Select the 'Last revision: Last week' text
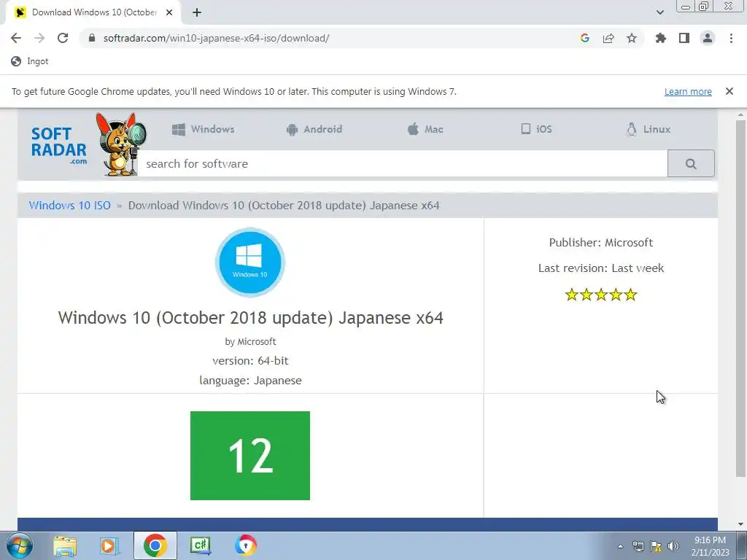Viewport: 747px width, 560px height. click(601, 268)
